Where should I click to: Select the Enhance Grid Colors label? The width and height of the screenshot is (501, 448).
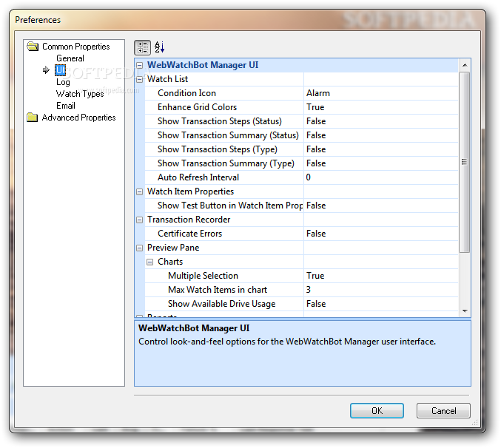coord(197,107)
